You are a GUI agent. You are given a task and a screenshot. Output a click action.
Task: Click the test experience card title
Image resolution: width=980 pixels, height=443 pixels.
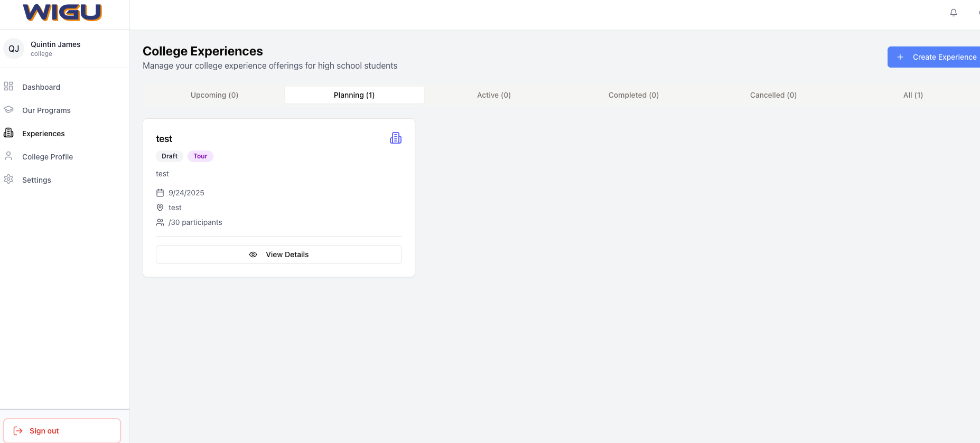click(x=164, y=139)
